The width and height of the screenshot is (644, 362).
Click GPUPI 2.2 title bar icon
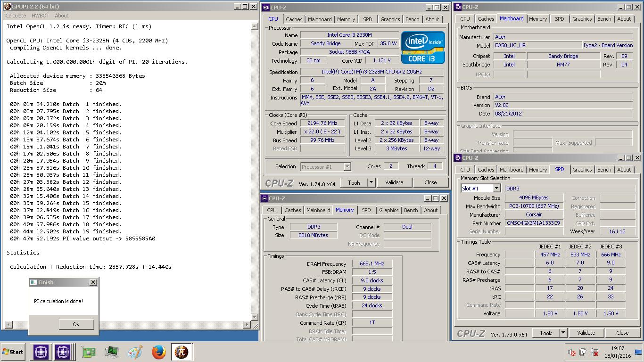7,7
